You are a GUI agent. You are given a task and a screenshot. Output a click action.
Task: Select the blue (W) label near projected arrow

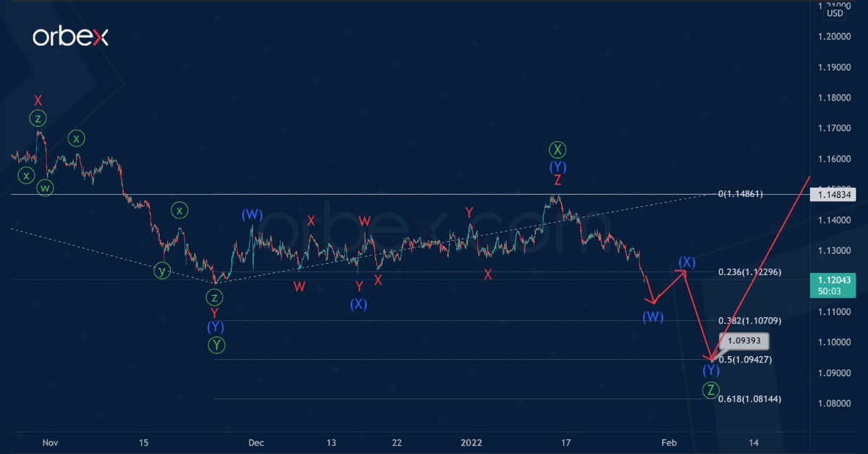(x=652, y=316)
